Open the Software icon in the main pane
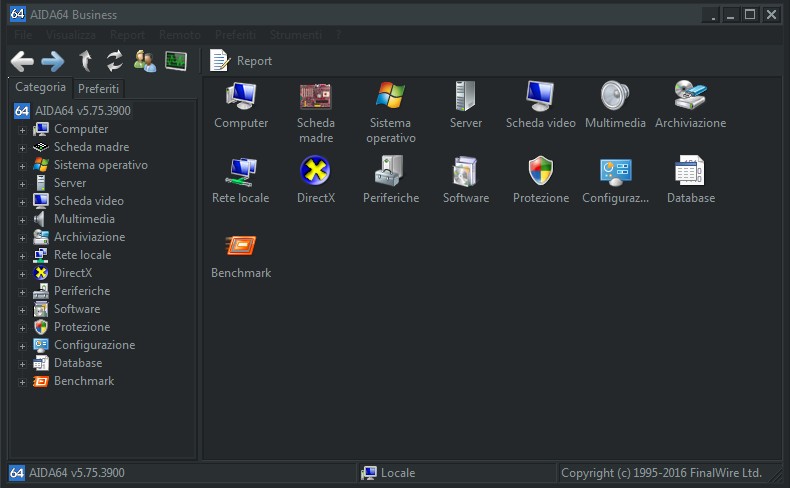The width and height of the screenshot is (790, 488). click(466, 171)
